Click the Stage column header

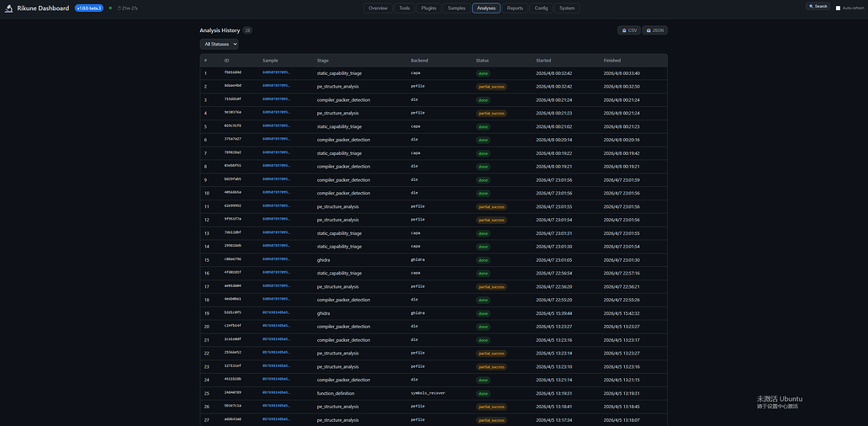(323, 61)
